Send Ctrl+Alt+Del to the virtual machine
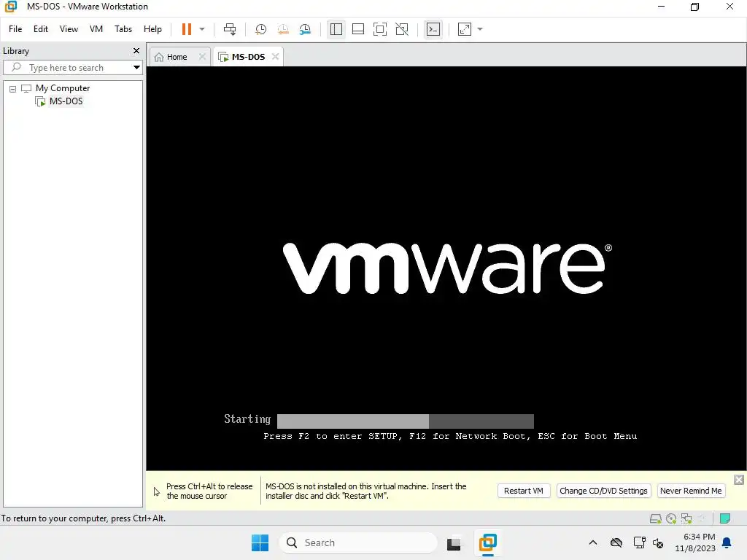This screenshot has height=560, width=747. coord(230,29)
